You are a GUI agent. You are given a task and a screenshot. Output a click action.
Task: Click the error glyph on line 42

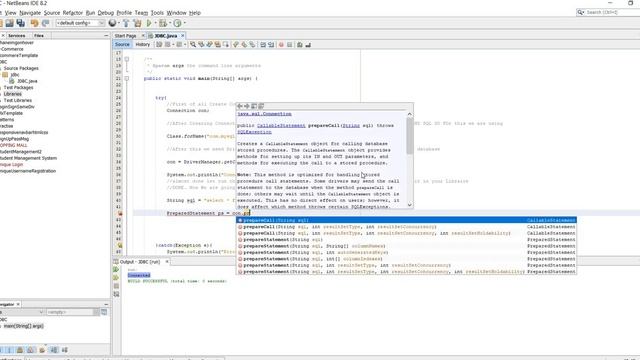point(120,213)
